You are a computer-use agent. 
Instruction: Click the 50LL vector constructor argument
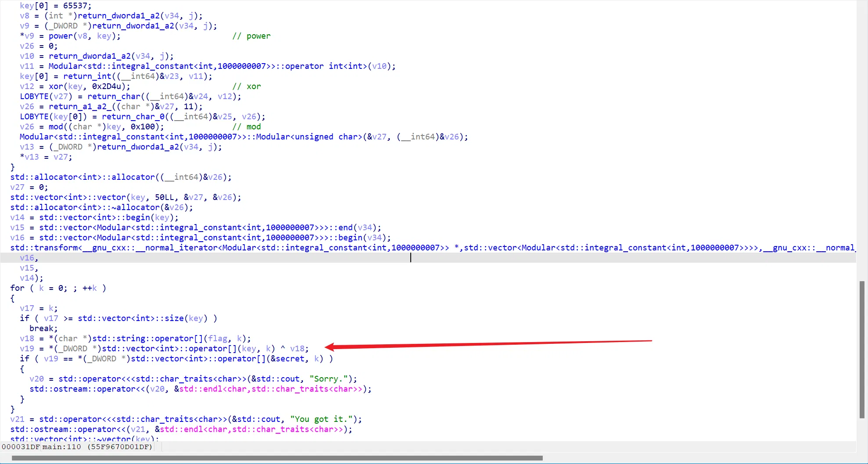pyautogui.click(x=164, y=197)
